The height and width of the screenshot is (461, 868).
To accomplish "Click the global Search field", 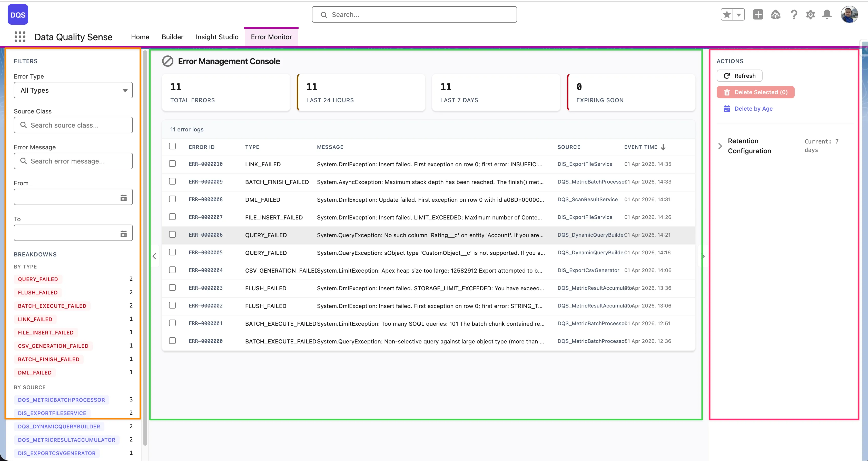I will (x=414, y=14).
